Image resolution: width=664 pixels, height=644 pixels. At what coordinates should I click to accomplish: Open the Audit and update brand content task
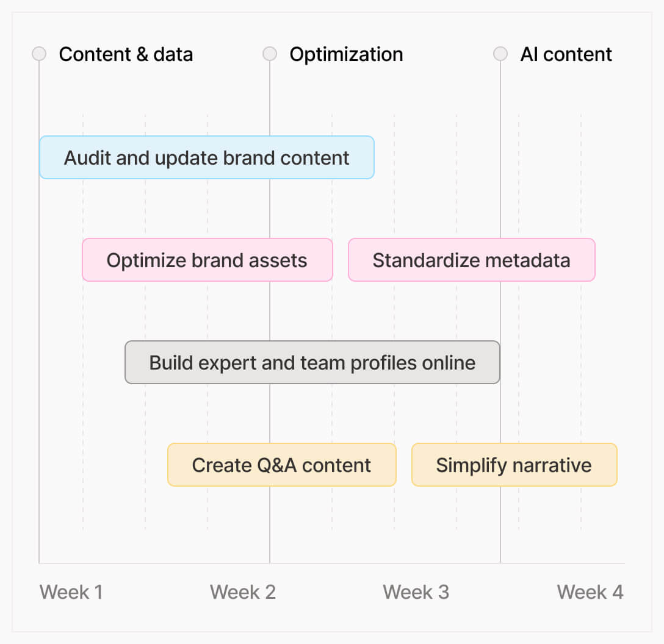point(206,158)
